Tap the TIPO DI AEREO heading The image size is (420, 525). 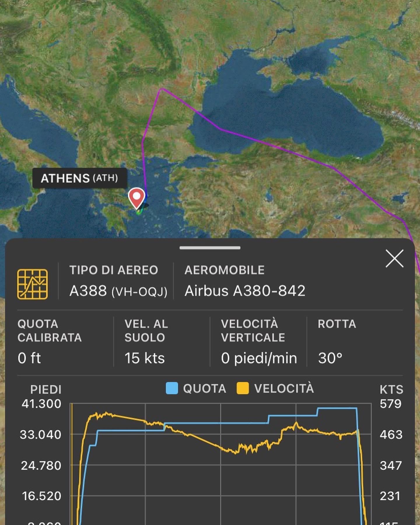[114, 270]
